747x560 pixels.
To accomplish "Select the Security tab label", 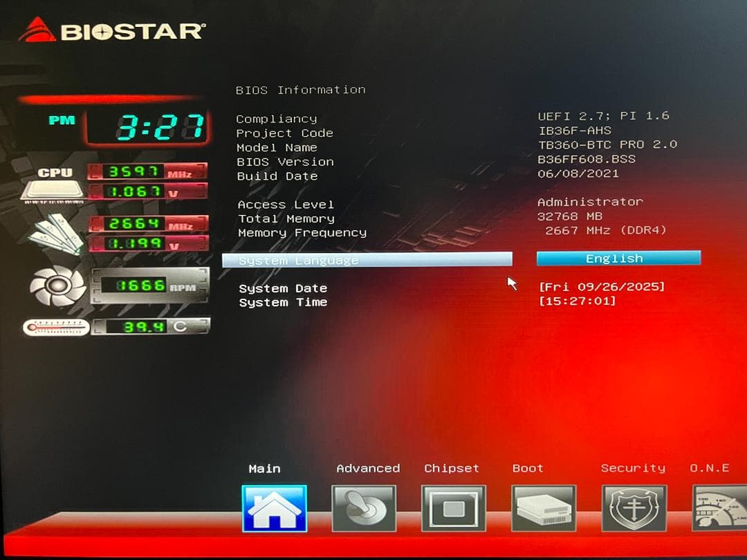I will point(633,468).
